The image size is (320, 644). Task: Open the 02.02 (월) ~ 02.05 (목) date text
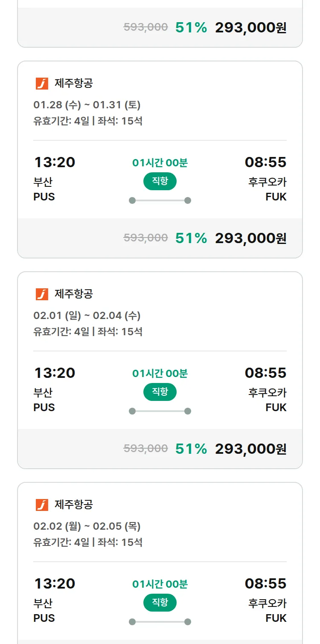[x=87, y=526]
